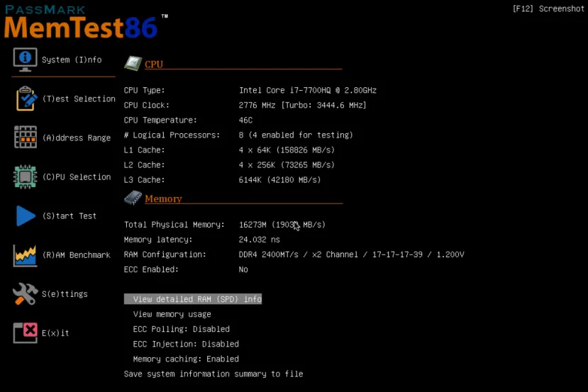Screen dimensions: 588x392
Task: Save system information summary to file
Action: coord(213,374)
